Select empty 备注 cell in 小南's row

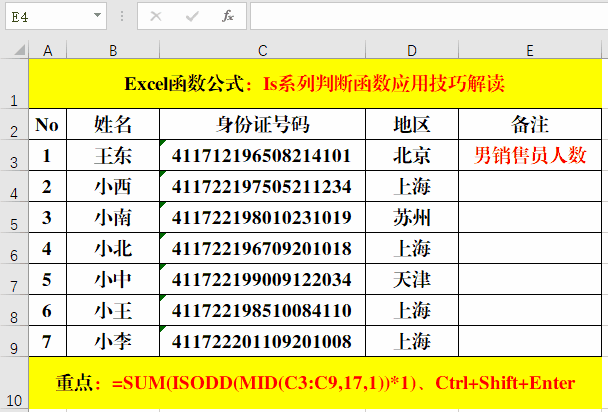point(530,217)
